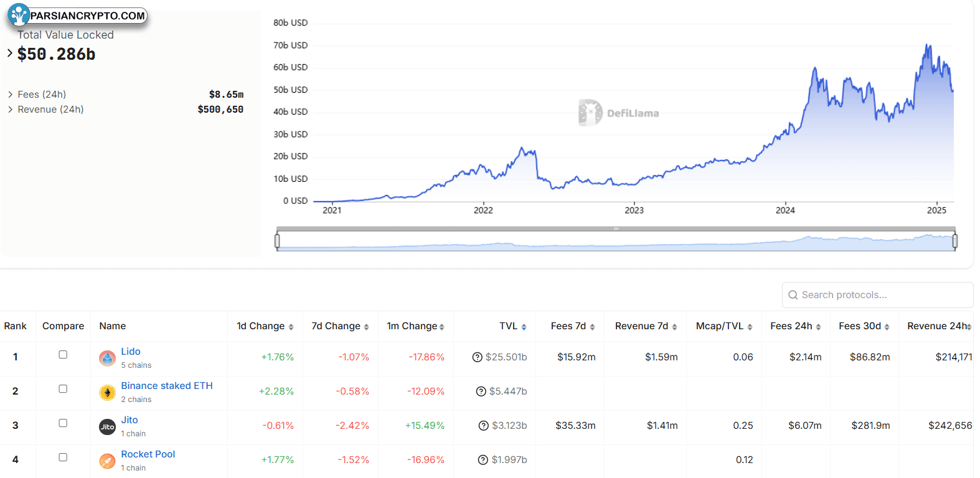Click the ParsianCrypto logo icon
Screen dimensions: 980x478
click(19, 15)
